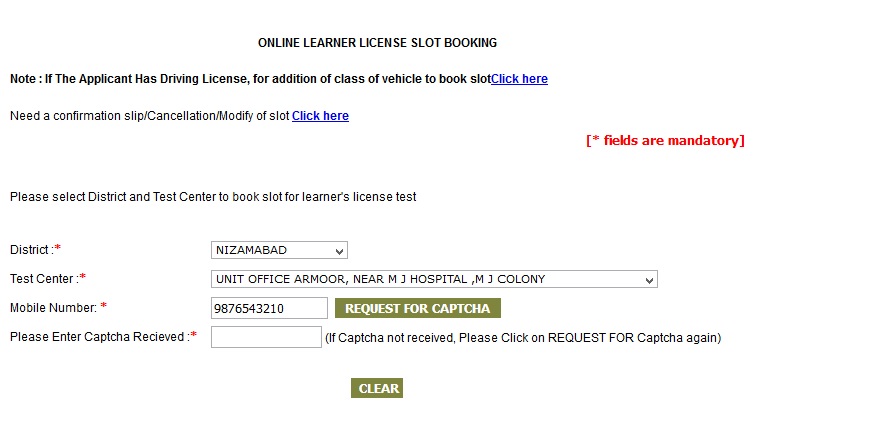891x423 pixels.
Task: Open the District dropdown showing NIZAMABAD
Action: pyautogui.click(x=279, y=250)
